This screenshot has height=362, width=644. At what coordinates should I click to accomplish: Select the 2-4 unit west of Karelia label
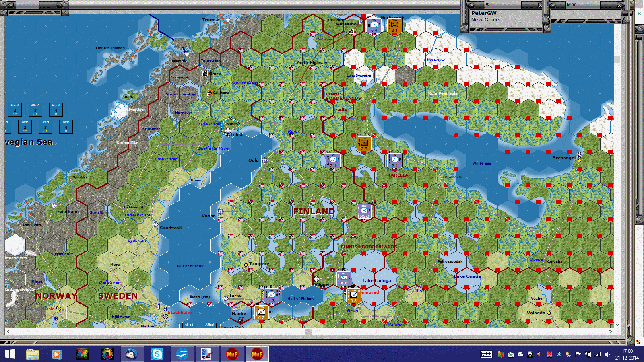(x=333, y=160)
